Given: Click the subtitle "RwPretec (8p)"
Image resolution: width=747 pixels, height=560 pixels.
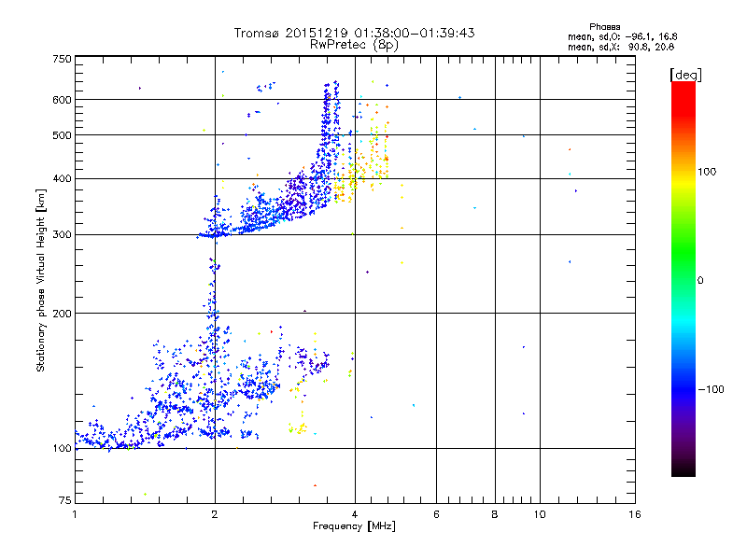Looking at the screenshot, I should coord(354,45).
